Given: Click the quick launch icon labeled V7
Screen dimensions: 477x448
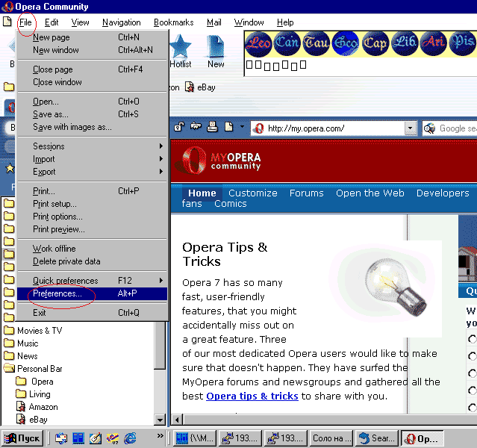Looking at the screenshot, I should pyautogui.click(x=113, y=438).
